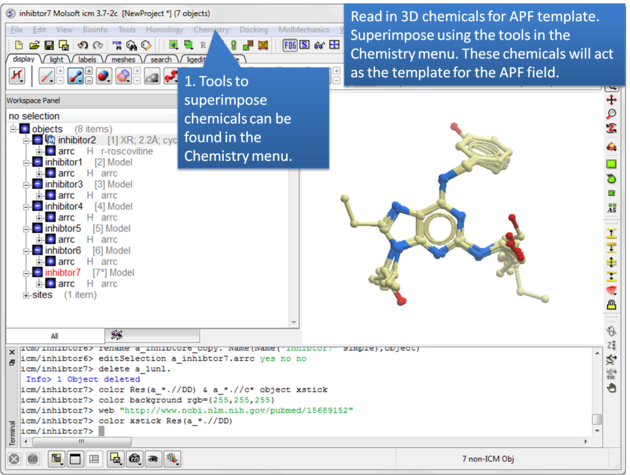
Task: Click the Open folder toolbar icon
Action: point(34,45)
